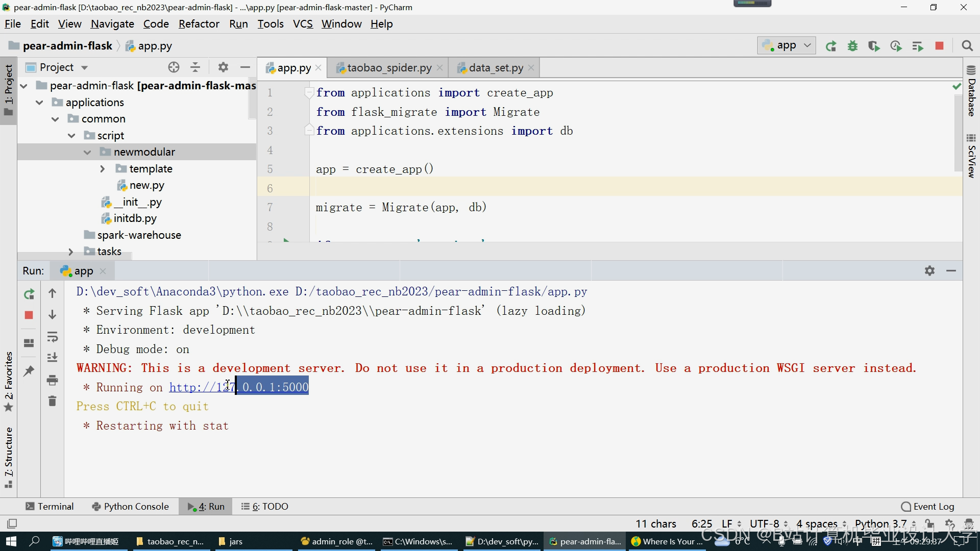Click the Debug bug icon in toolbar
980x551 pixels.
[x=852, y=46]
